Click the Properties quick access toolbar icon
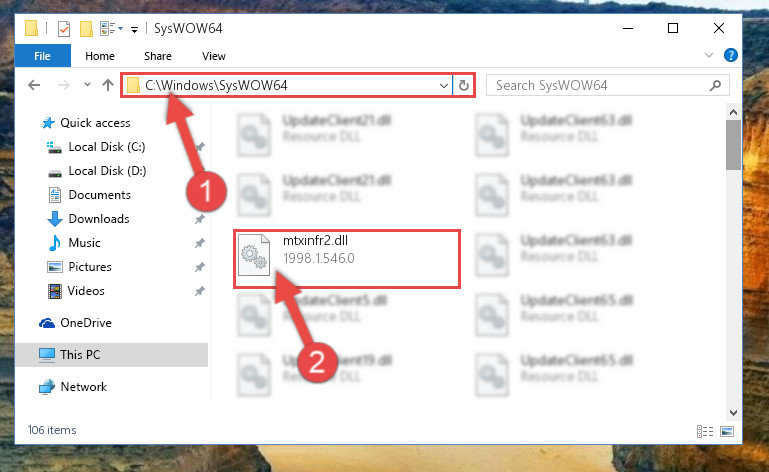 [x=64, y=29]
